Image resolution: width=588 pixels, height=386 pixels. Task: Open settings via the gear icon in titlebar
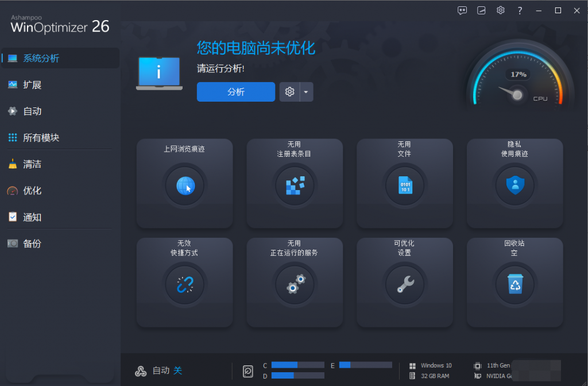click(x=500, y=10)
